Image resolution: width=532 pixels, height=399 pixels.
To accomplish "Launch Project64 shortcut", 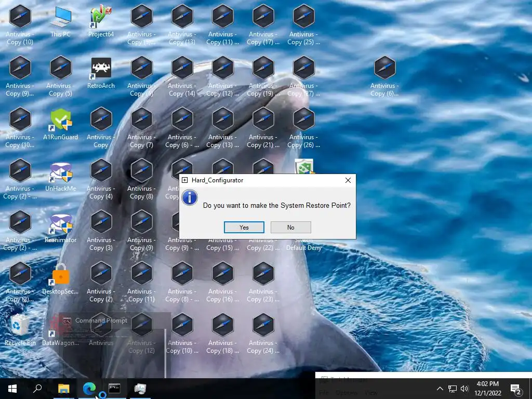I will 101,22.
